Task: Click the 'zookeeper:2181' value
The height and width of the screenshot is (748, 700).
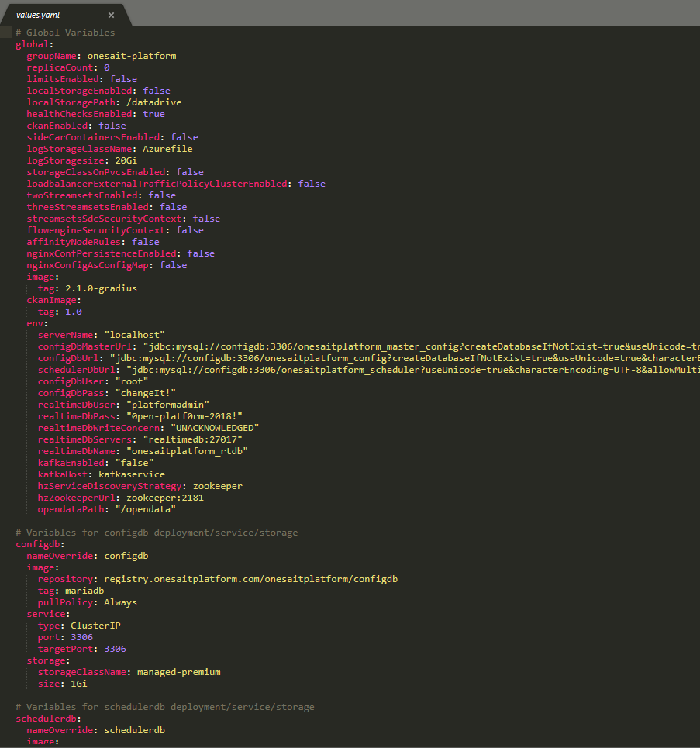Action: click(164, 498)
